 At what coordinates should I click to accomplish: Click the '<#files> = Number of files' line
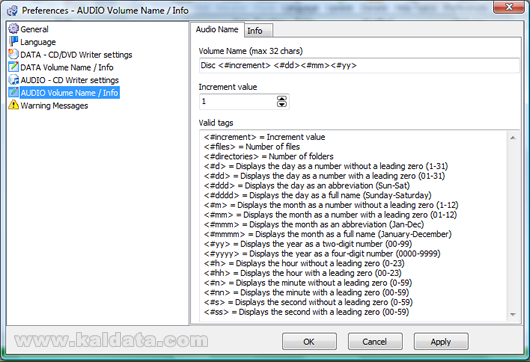tap(252, 147)
